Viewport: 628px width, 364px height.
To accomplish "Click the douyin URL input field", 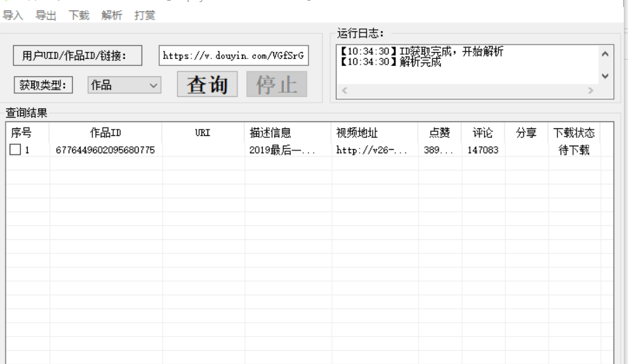I will pyautogui.click(x=235, y=56).
